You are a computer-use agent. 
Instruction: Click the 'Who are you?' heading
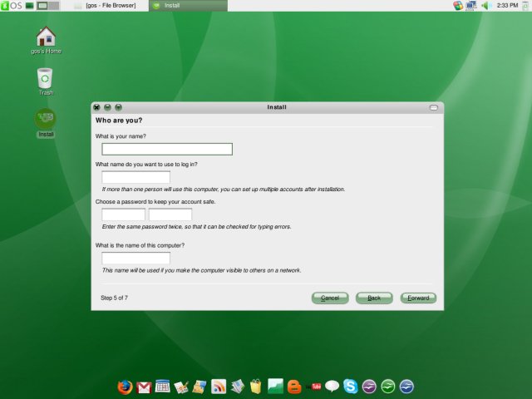(119, 121)
